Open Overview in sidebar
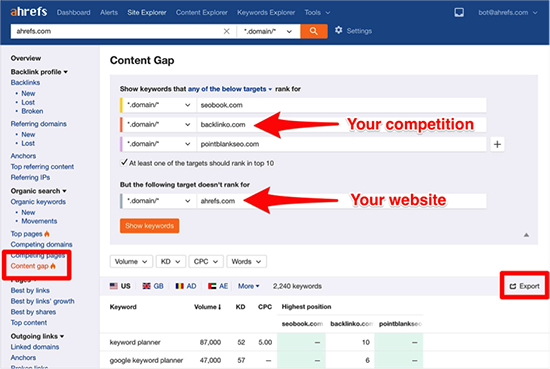Viewport: 550px width, 369px height. [x=26, y=58]
